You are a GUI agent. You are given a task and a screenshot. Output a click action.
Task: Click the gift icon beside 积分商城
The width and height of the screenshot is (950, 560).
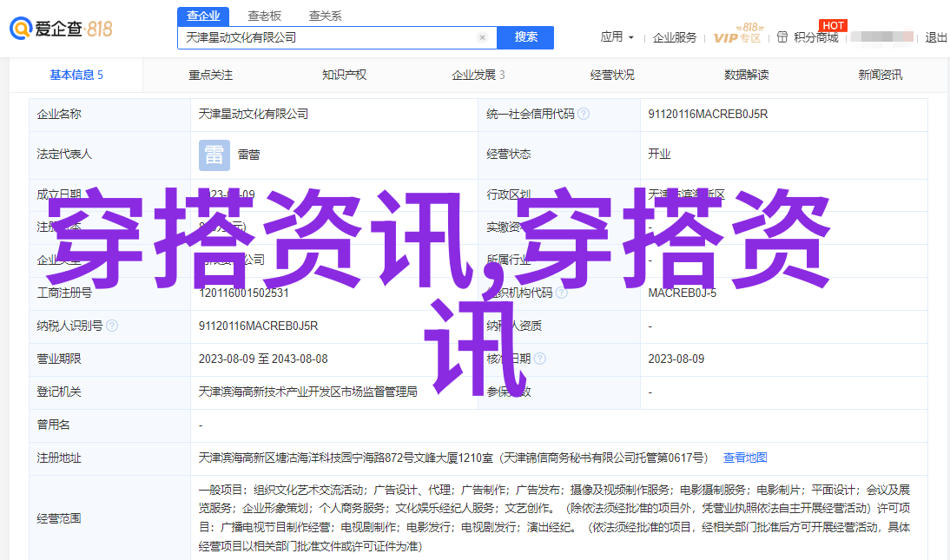pyautogui.click(x=782, y=37)
